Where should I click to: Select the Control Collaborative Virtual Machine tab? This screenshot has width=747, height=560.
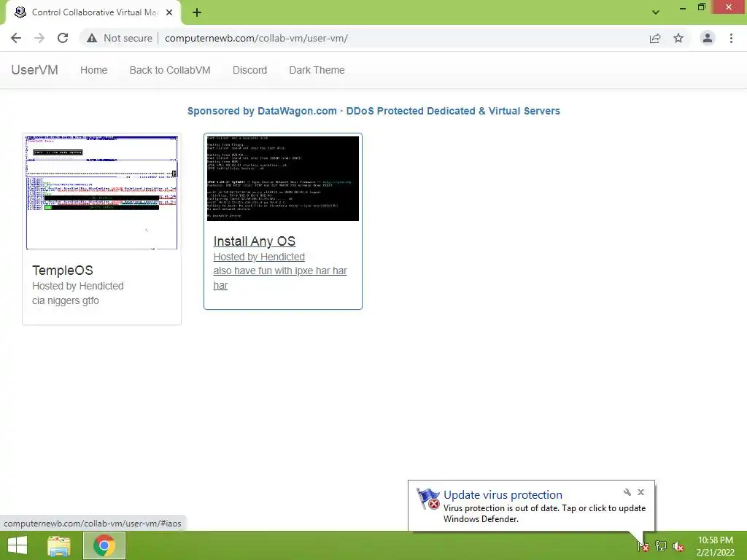tap(94, 12)
